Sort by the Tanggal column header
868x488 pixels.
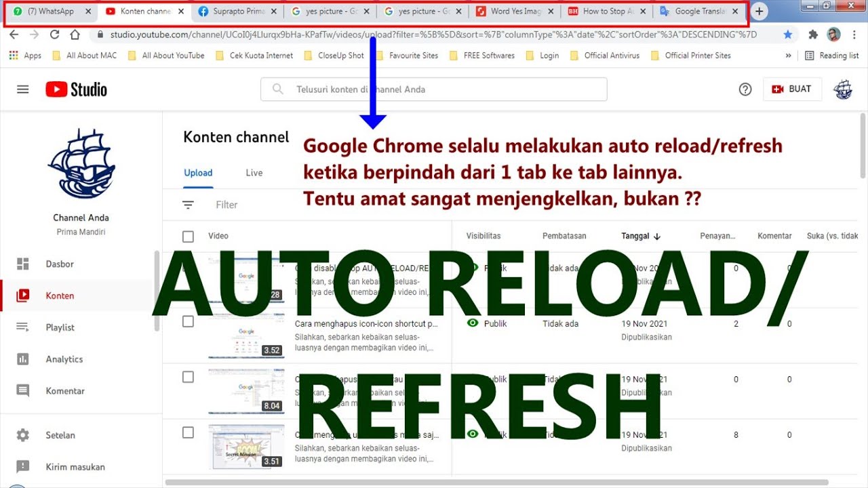tap(641, 236)
